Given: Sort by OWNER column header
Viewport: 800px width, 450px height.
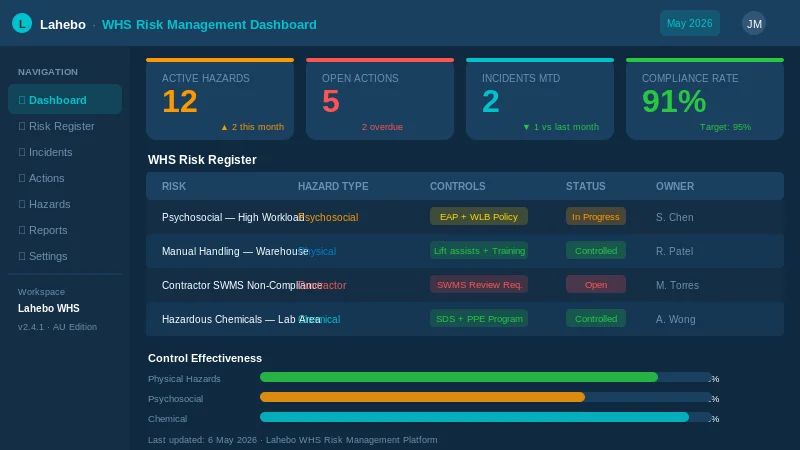Looking at the screenshot, I should pyautogui.click(x=674, y=186).
